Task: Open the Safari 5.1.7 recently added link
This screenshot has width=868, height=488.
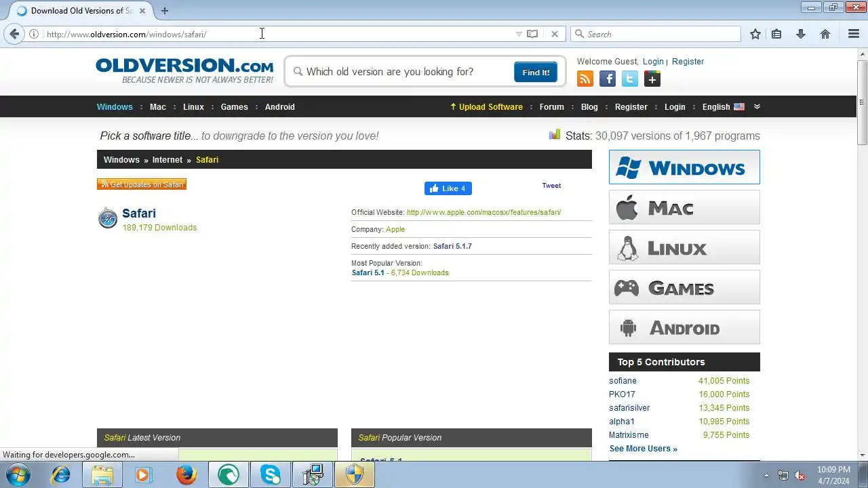Action: (x=452, y=246)
